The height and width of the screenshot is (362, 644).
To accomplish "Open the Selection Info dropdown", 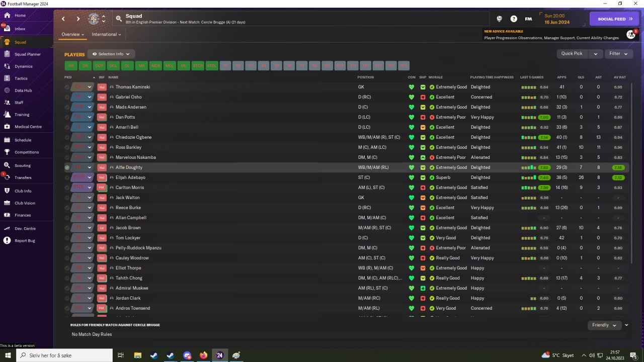I will coord(111,54).
